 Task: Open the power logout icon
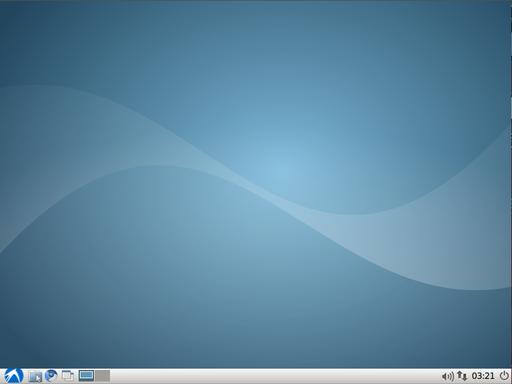click(504, 376)
